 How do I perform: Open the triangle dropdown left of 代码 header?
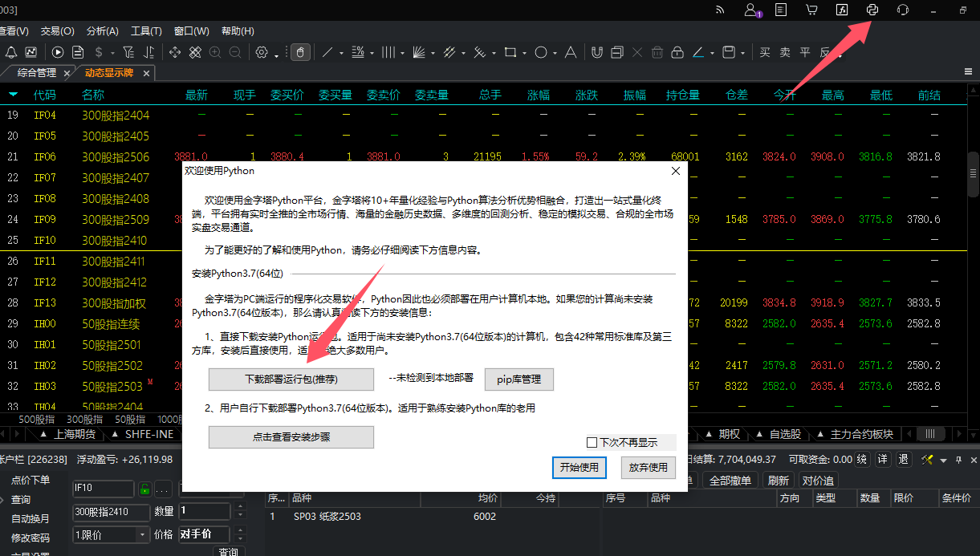(13, 95)
